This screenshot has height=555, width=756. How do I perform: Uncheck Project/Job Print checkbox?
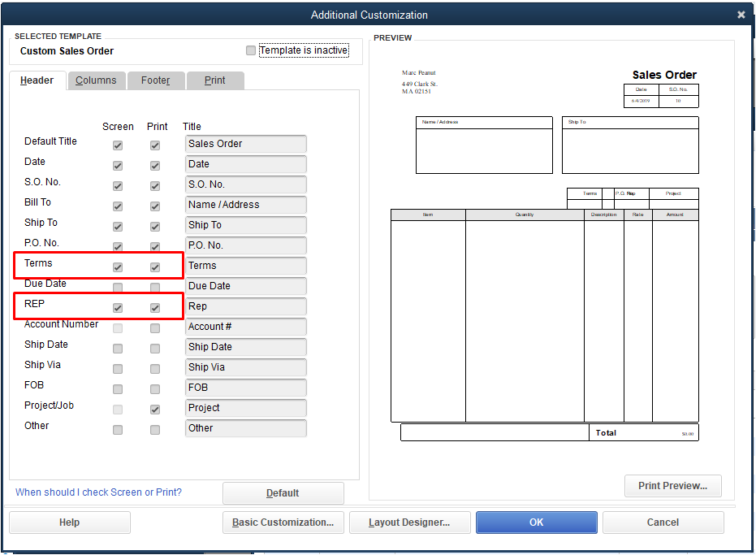155,410
